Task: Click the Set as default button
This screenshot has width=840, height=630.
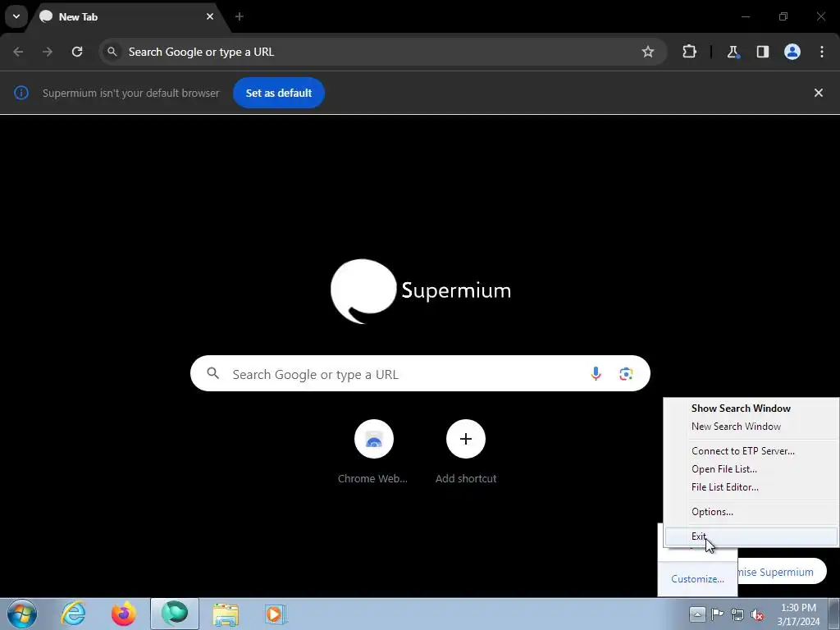Action: (x=279, y=93)
